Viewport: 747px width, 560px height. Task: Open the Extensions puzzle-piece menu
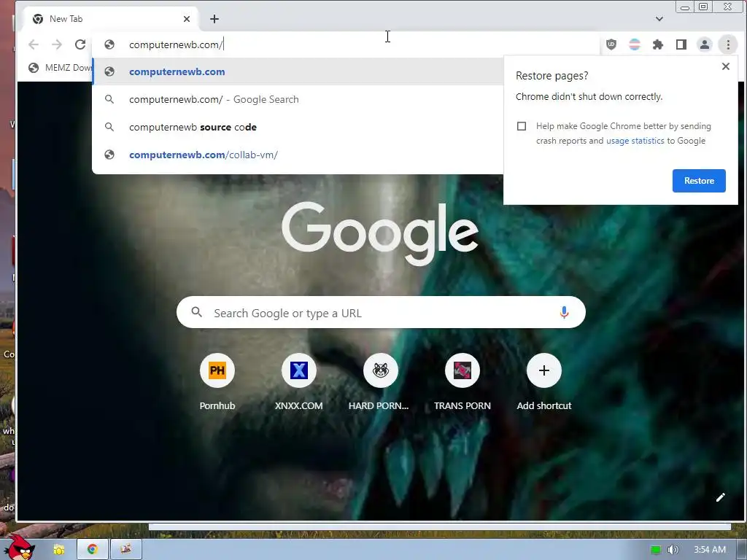tap(658, 44)
